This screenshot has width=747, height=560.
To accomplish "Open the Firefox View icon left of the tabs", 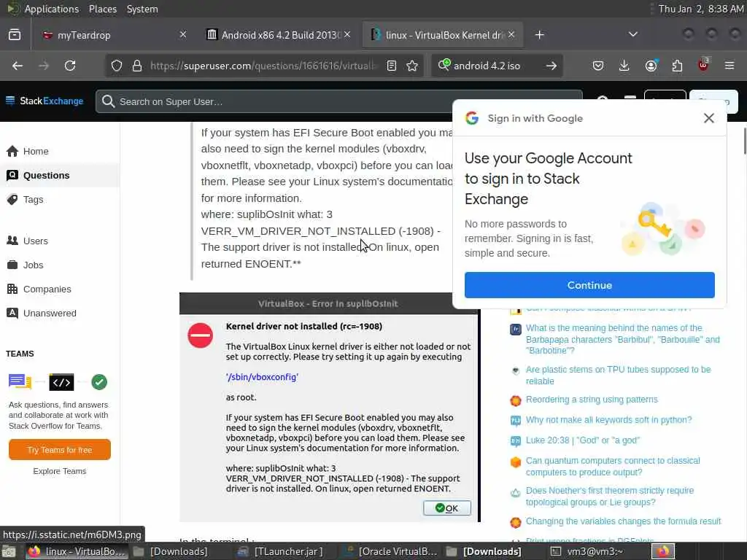I will [x=15, y=35].
